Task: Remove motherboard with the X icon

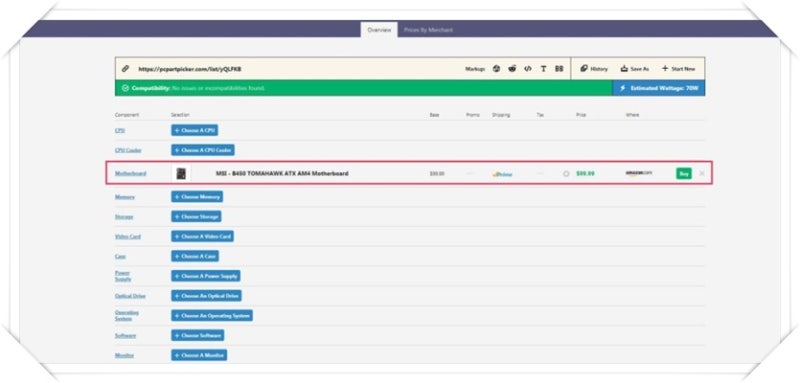Action: point(702,173)
